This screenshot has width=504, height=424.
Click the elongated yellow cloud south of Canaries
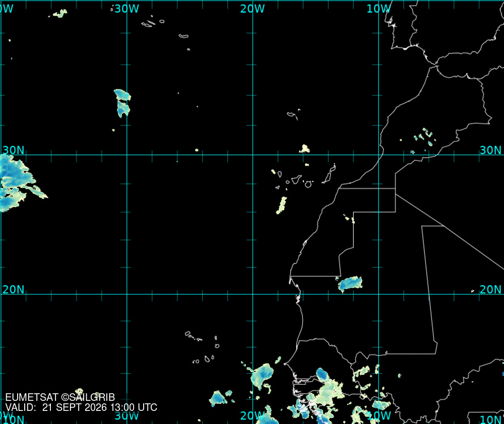(x=282, y=205)
